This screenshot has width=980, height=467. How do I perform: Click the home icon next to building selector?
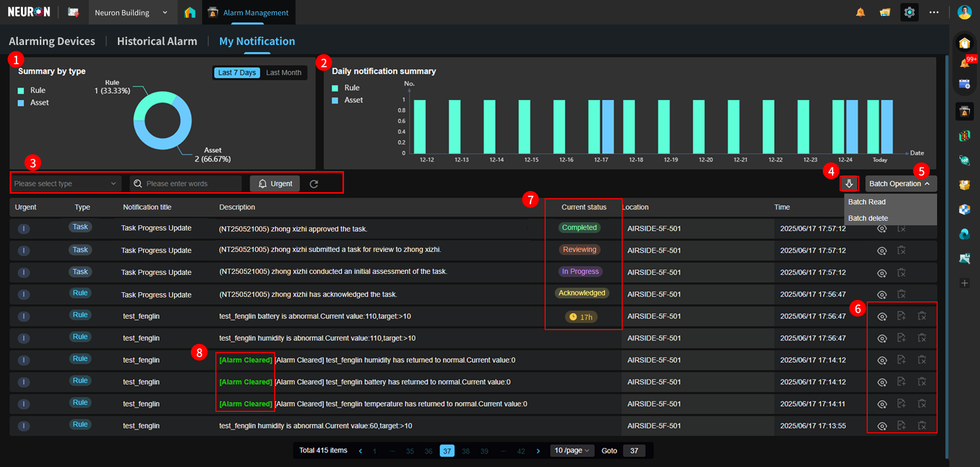tap(190, 12)
